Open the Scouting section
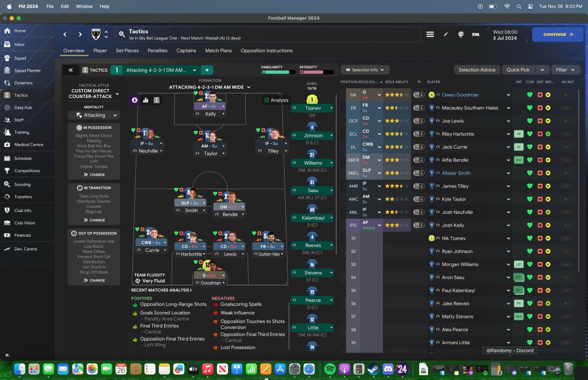 click(x=22, y=184)
